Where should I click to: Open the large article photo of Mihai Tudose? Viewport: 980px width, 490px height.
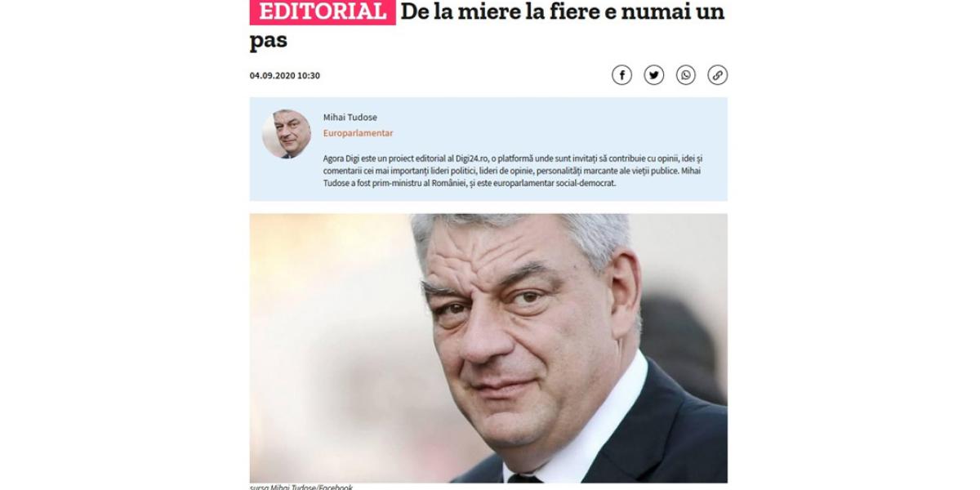click(x=488, y=348)
